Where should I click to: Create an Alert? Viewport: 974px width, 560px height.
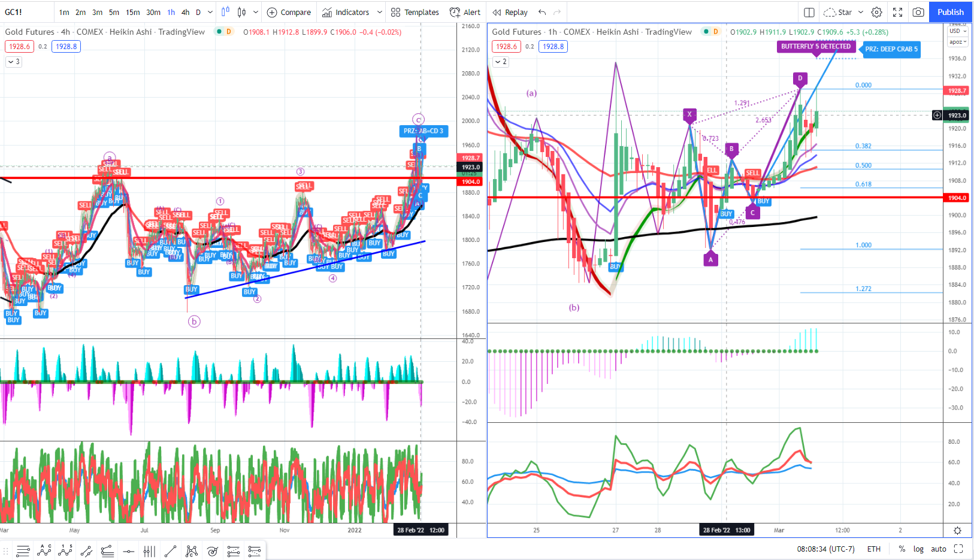pyautogui.click(x=465, y=12)
